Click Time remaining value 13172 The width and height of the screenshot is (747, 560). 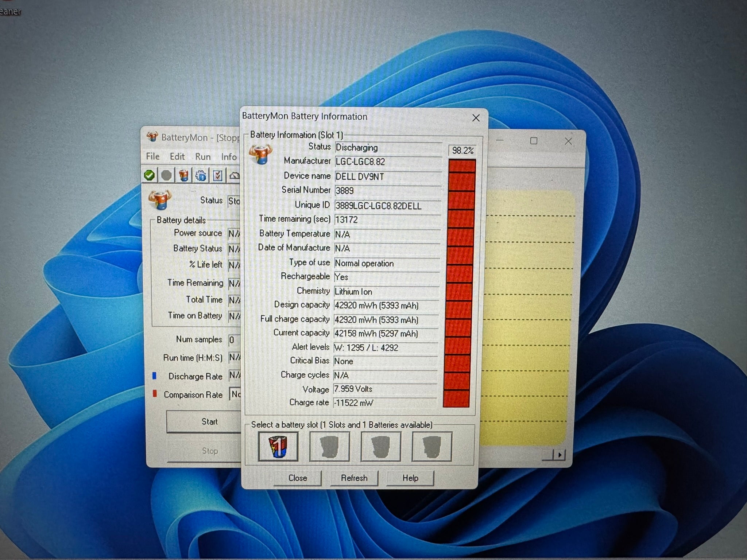coord(387,220)
